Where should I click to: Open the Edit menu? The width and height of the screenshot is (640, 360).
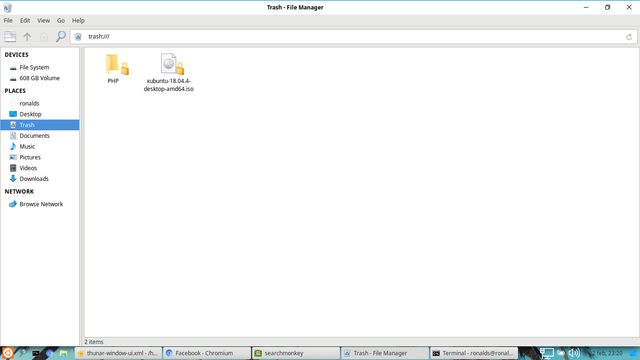click(25, 20)
